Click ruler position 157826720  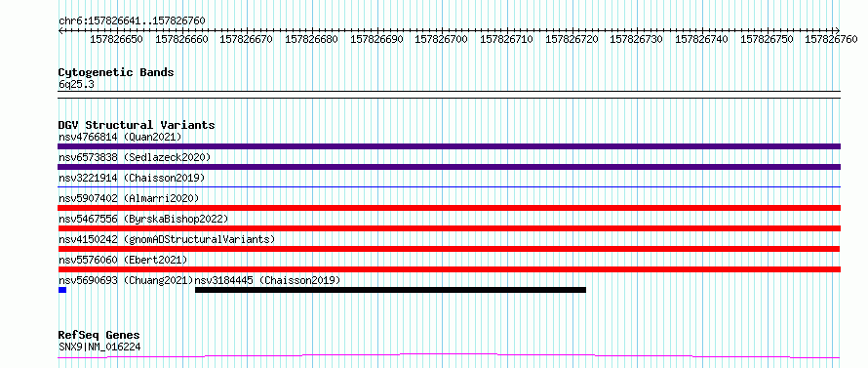[x=572, y=39]
